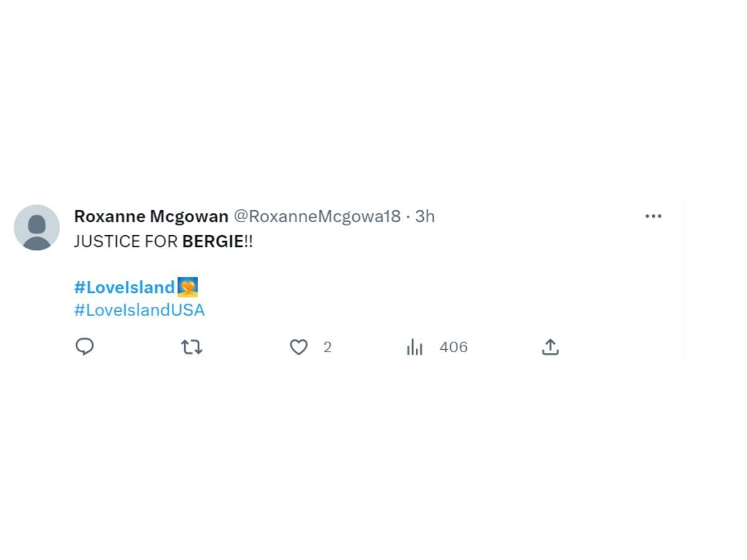This screenshot has width=747, height=560.
Task: Click the like count showing 2
Action: point(327,347)
